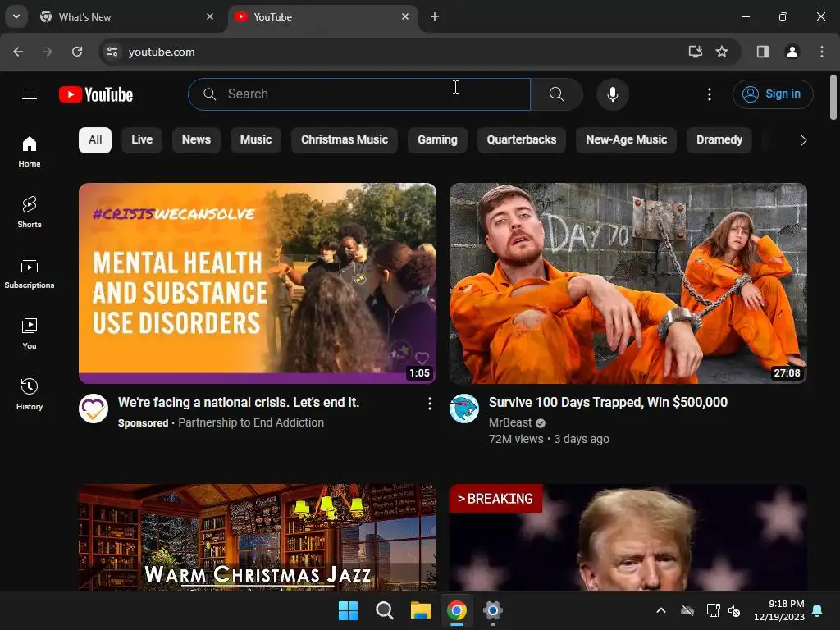The image size is (840, 630).
Task: Open the Breaking news video thumbnail
Action: point(628,537)
